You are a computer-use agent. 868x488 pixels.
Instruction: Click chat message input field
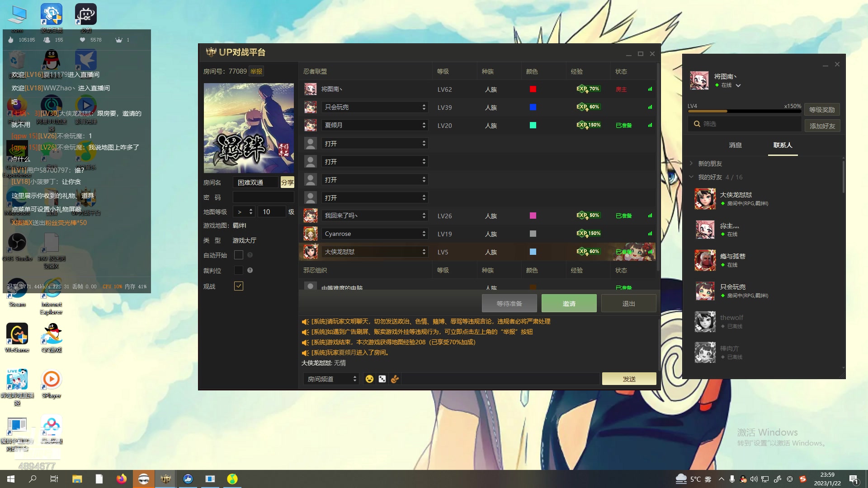[x=500, y=379]
